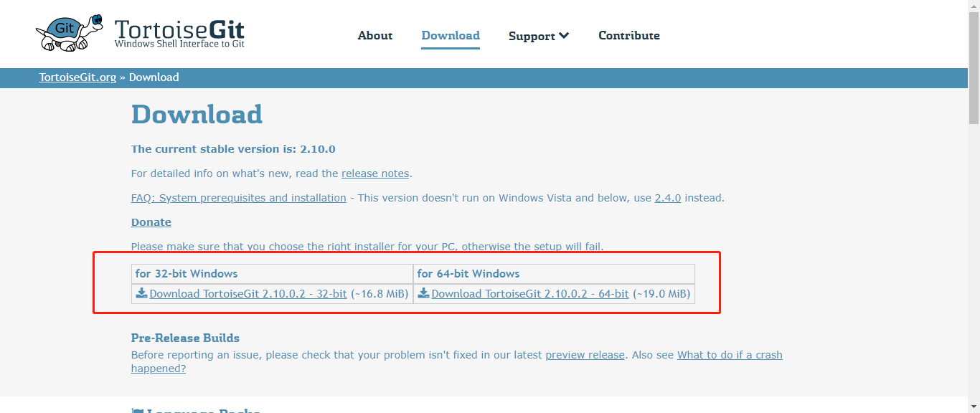Image resolution: width=980 pixels, height=413 pixels.
Task: Click 'Windows Shell Interface to Git' tagline
Action: pos(179,44)
